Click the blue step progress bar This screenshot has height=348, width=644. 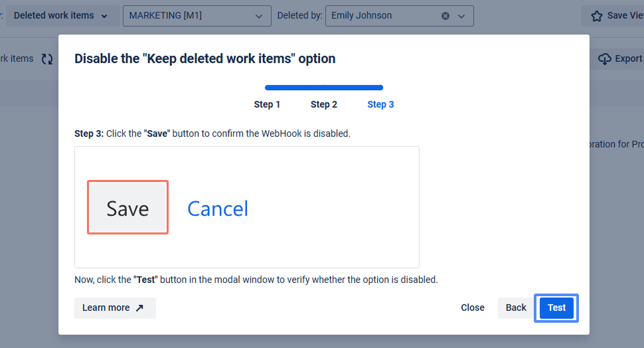(324, 88)
